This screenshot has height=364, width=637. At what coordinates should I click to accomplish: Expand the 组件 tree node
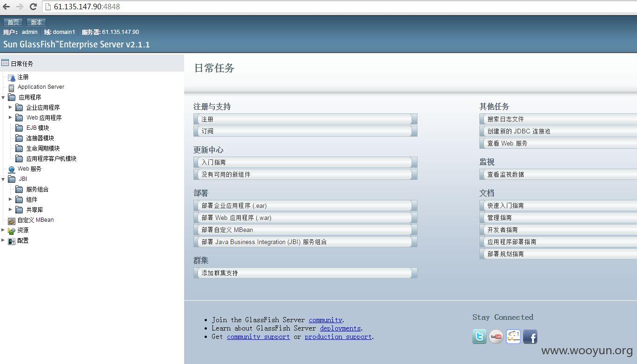[x=10, y=199]
